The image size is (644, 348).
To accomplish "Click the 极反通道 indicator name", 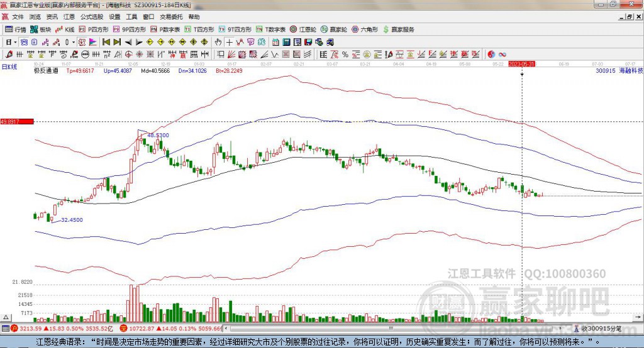I will [x=46, y=70].
